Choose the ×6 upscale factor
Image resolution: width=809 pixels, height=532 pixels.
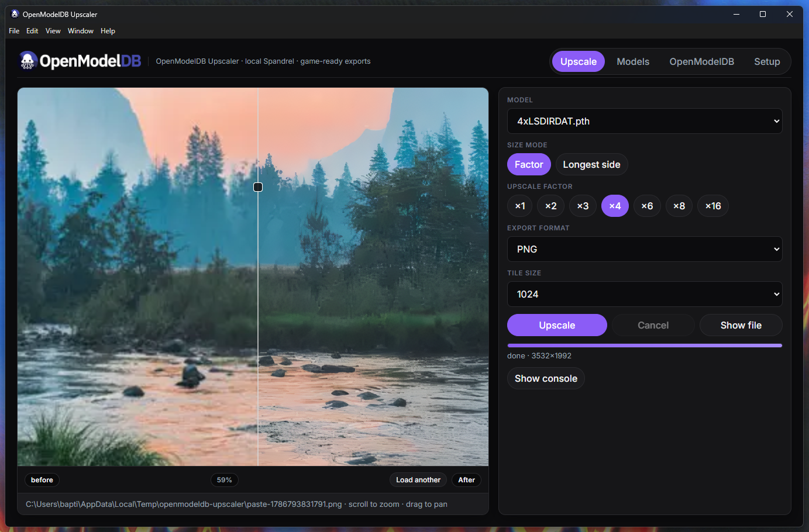tap(647, 206)
